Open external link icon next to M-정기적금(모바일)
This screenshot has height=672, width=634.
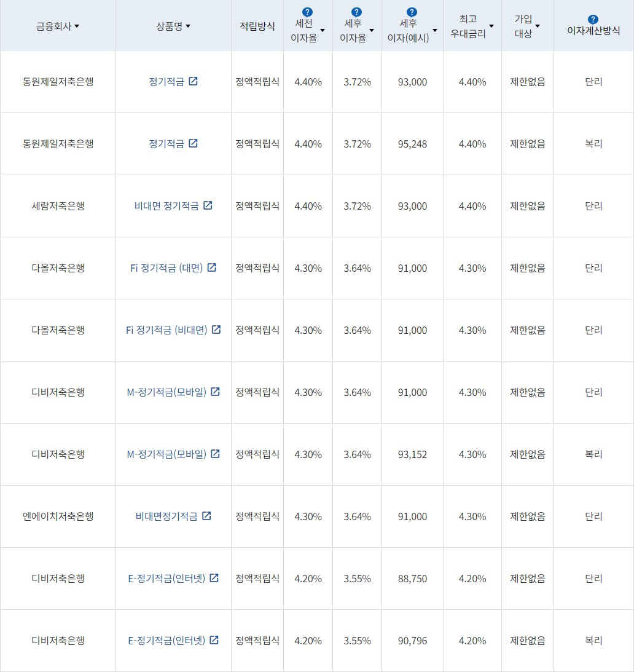[215, 392]
